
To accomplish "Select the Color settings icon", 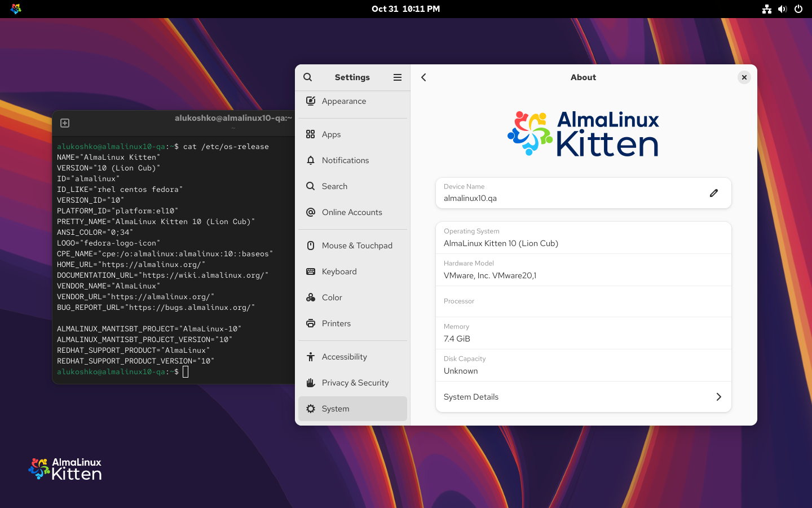I will pos(311,297).
